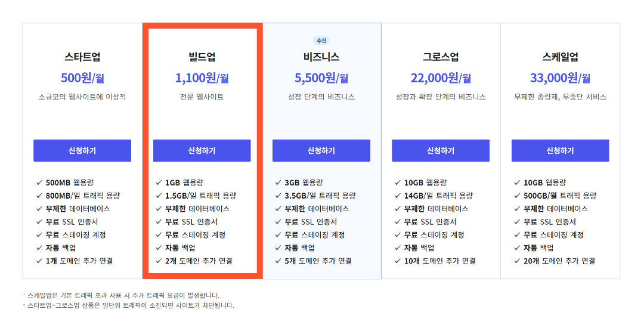Image resolution: width=644 pixels, height=328 pixels.
Task: Click the 33,000원/월 price label
Action: coord(560,78)
